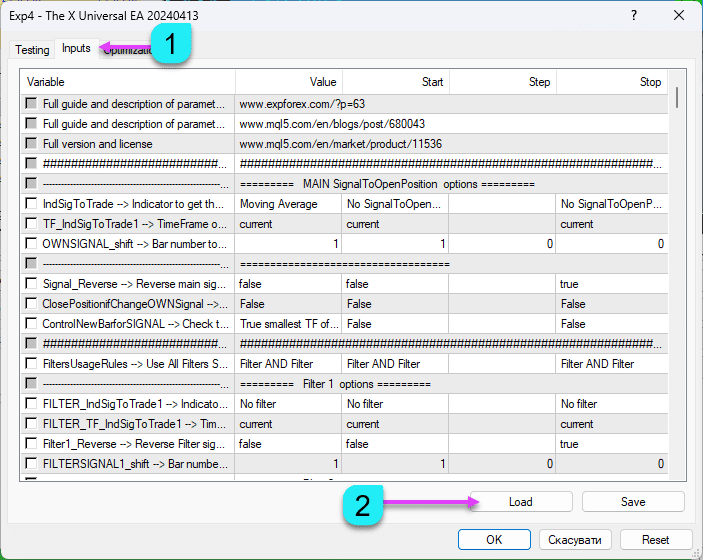This screenshot has width=703, height=560.
Task: Click the Save button
Action: (x=633, y=502)
